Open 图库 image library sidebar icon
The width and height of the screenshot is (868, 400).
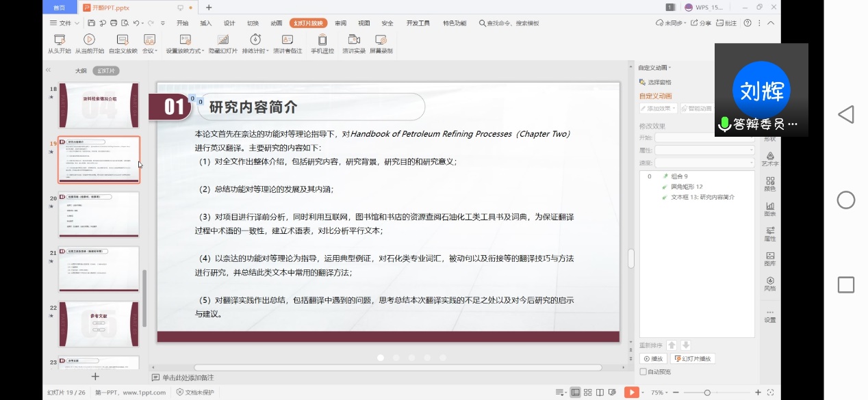point(770,258)
